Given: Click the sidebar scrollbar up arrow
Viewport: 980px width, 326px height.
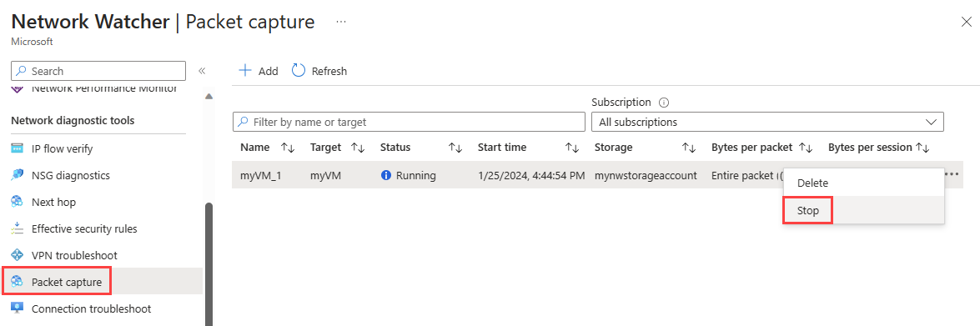Looking at the screenshot, I should 209,96.
